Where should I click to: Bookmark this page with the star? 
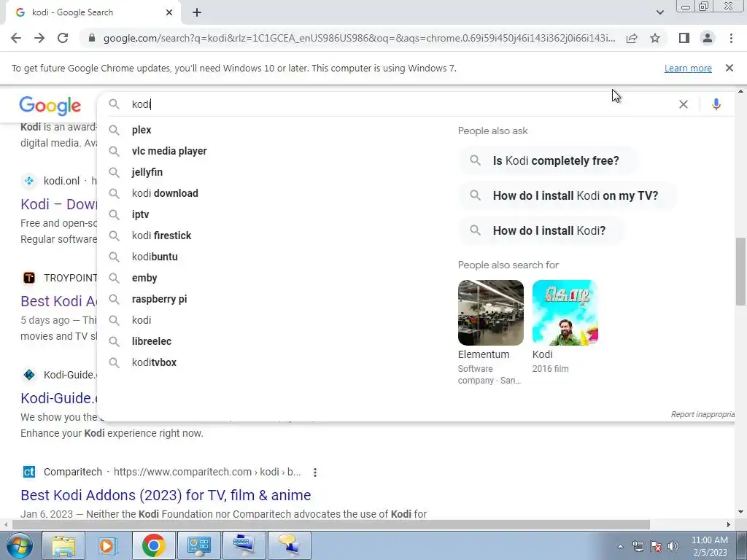click(655, 38)
